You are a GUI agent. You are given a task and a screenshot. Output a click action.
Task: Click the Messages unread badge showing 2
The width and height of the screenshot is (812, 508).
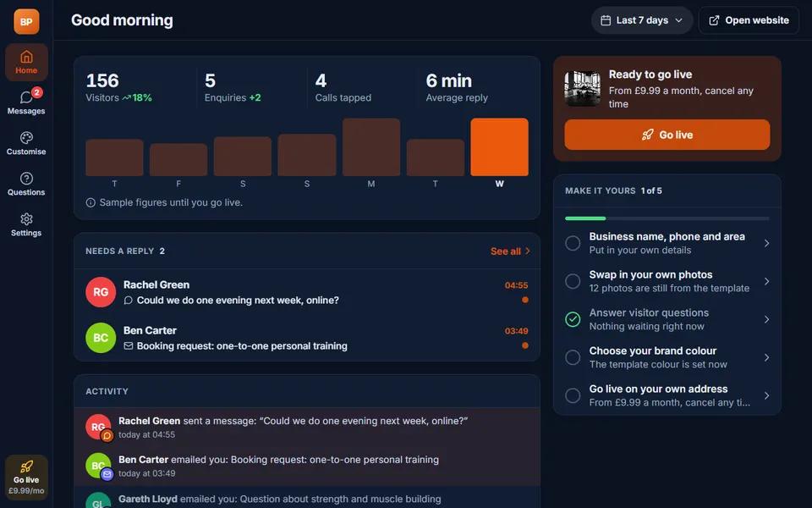click(36, 92)
